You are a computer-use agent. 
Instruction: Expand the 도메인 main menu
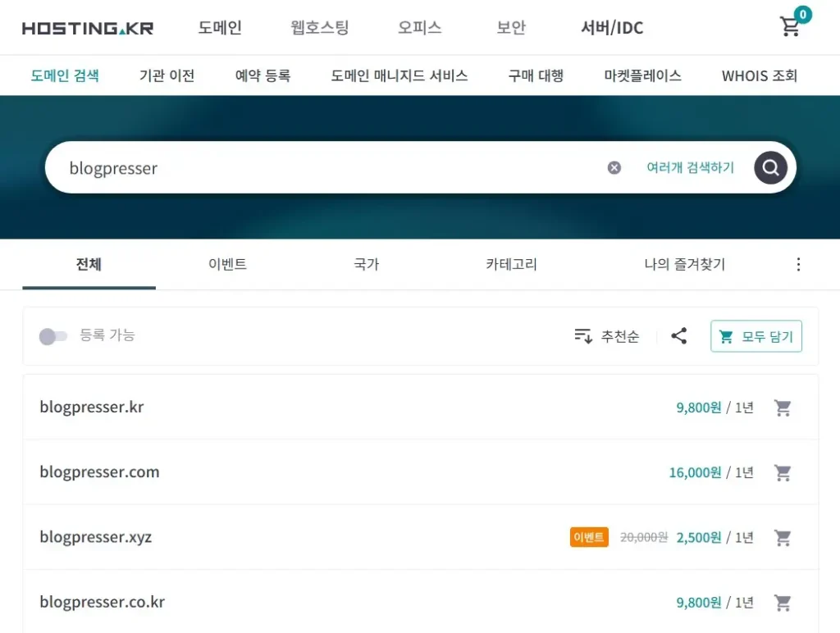click(220, 28)
